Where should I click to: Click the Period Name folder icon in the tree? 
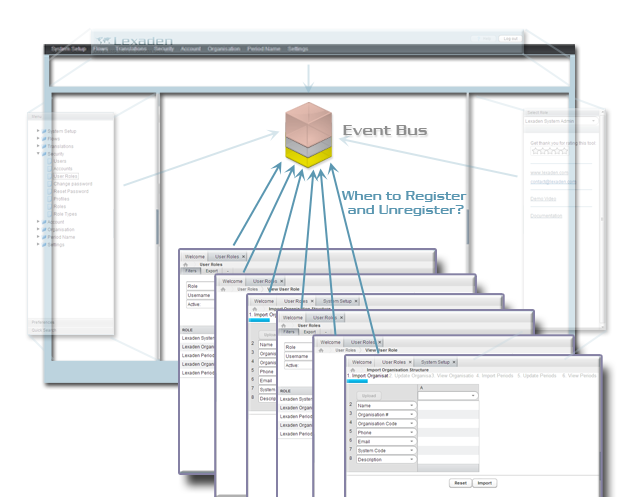44,237
